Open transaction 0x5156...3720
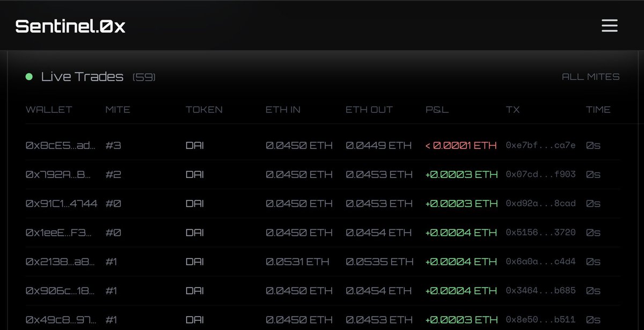Screen dimensions: 644x330 tap(541, 233)
